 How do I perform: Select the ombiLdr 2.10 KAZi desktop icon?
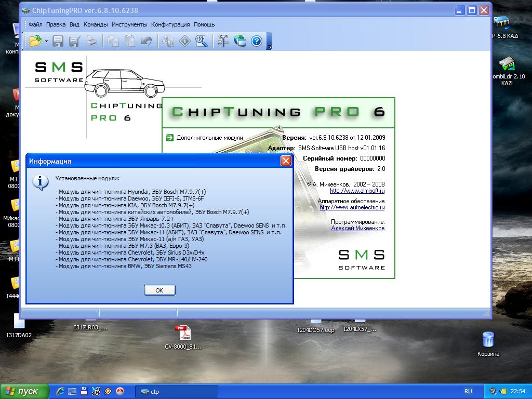[x=508, y=71]
